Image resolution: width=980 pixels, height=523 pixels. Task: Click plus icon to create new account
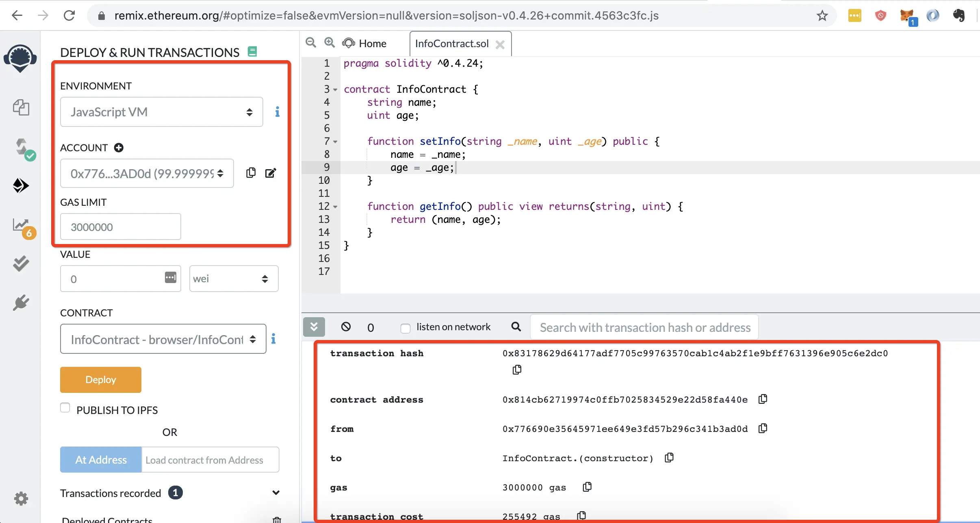click(x=119, y=148)
